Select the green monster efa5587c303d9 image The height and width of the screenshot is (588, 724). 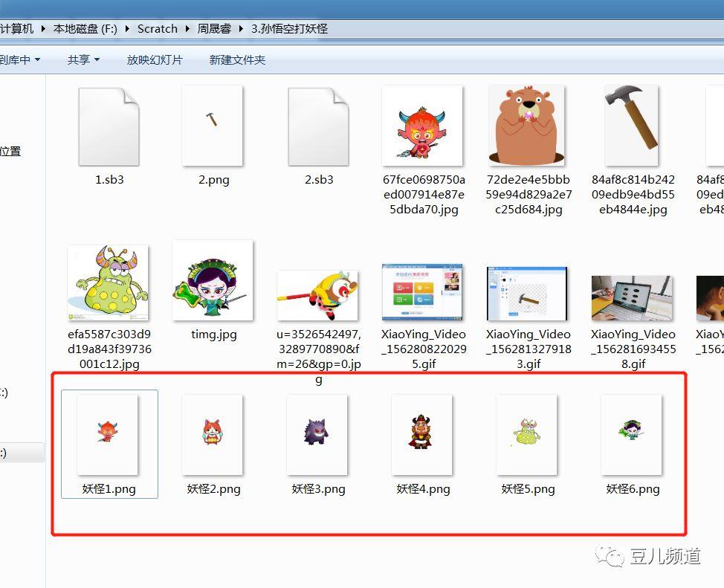(x=108, y=282)
